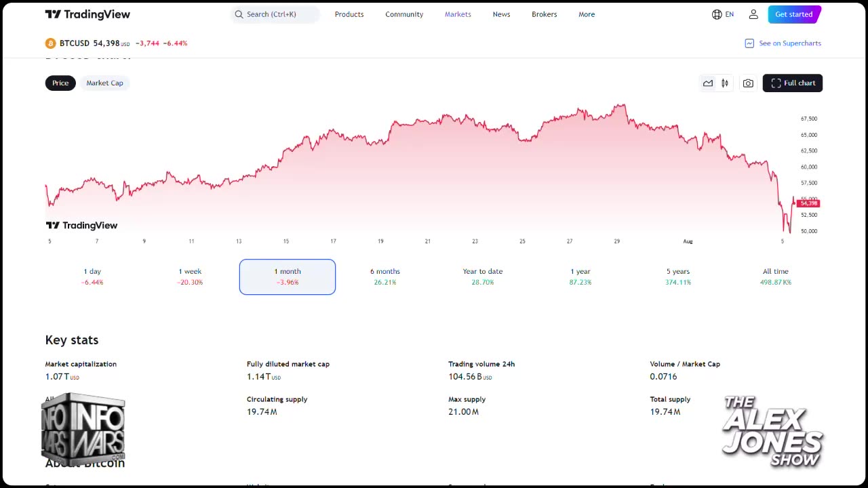868x488 pixels.
Task: Click Max supply value 21.00M
Action: 464,412
